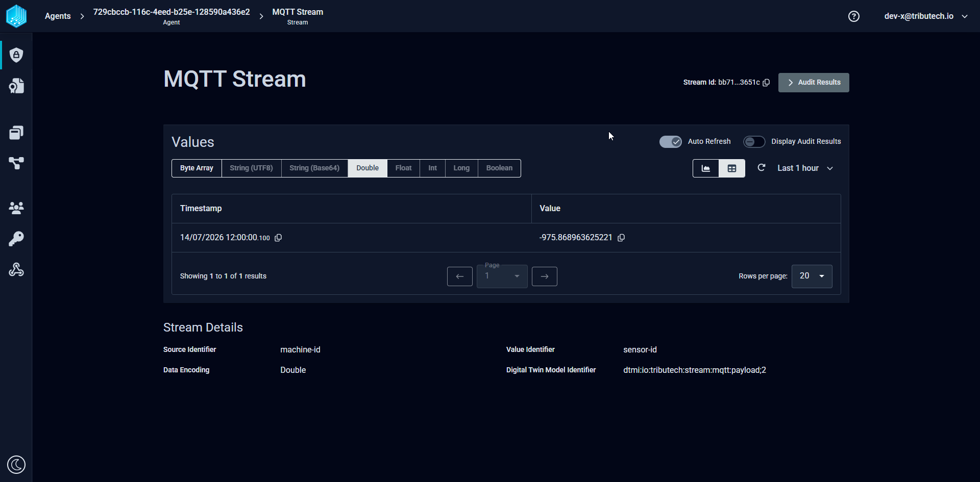The width and height of the screenshot is (980, 482).
Task: Open agent 729cbccb breadcrumb link
Action: pyautogui.click(x=171, y=16)
